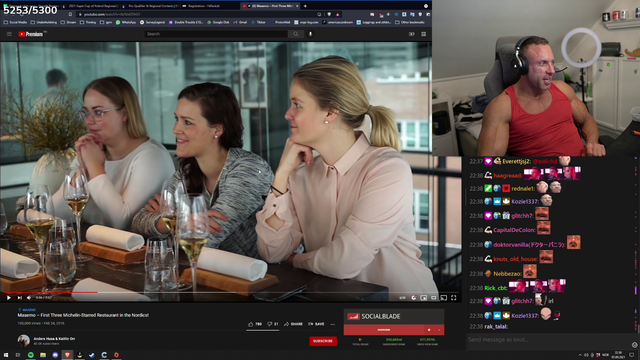Open the Gmail bookmark

(x=240, y=22)
